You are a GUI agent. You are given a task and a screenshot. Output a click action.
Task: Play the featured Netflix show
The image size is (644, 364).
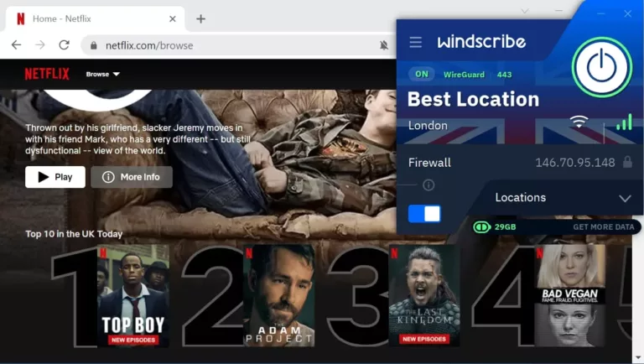click(x=55, y=177)
